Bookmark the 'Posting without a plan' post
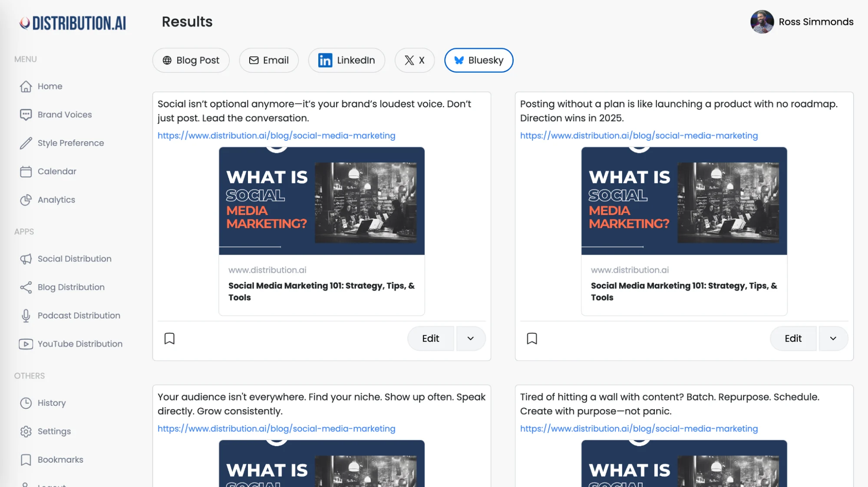This screenshot has height=487, width=868. pos(532,338)
